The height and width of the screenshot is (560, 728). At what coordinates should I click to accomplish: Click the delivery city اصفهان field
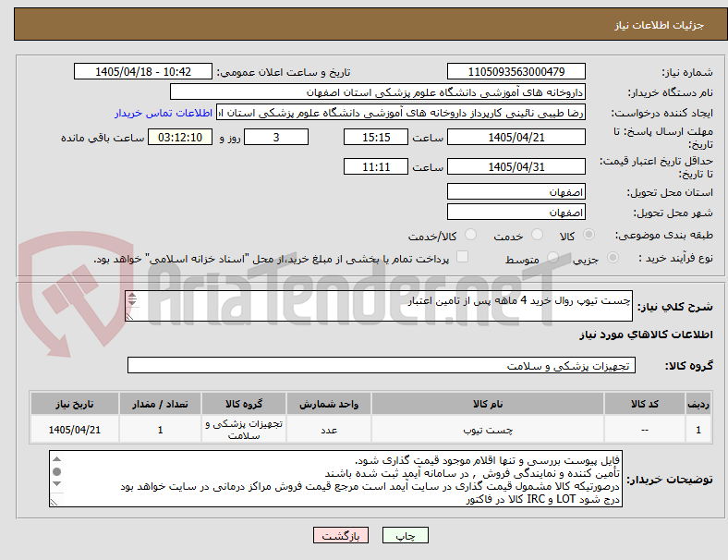[x=516, y=212]
